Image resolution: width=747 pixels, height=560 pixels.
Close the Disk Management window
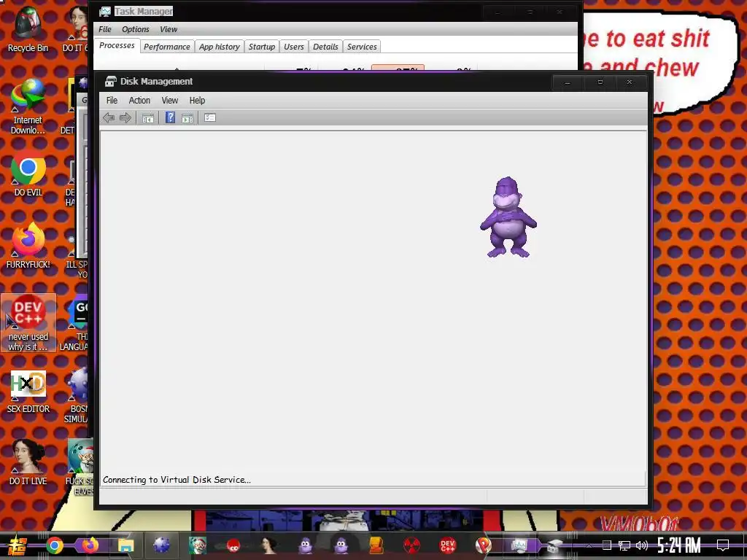coord(630,82)
